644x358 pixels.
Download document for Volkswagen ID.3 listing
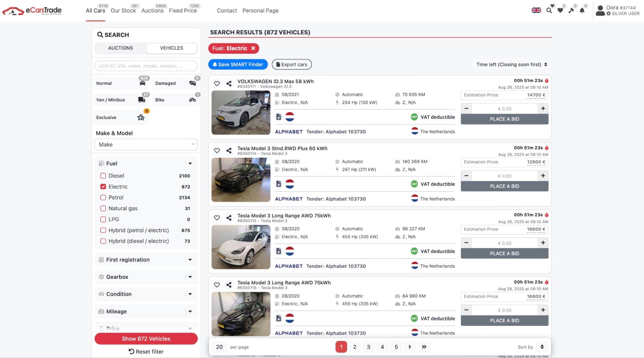pyautogui.click(x=279, y=117)
